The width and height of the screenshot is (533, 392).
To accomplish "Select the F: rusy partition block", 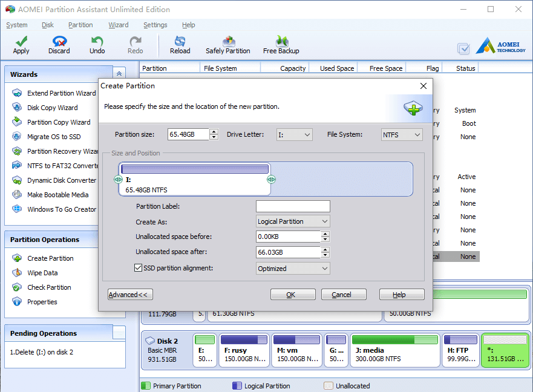I will coord(244,350).
